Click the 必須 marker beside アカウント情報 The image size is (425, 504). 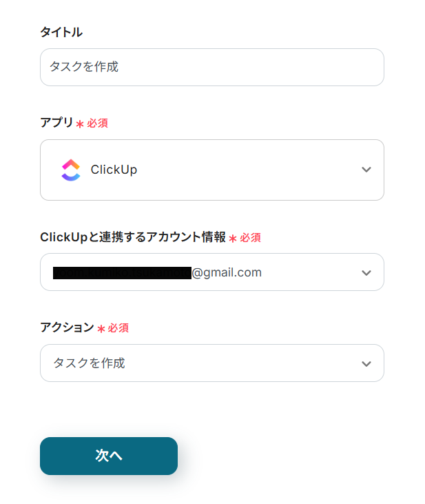coord(250,238)
